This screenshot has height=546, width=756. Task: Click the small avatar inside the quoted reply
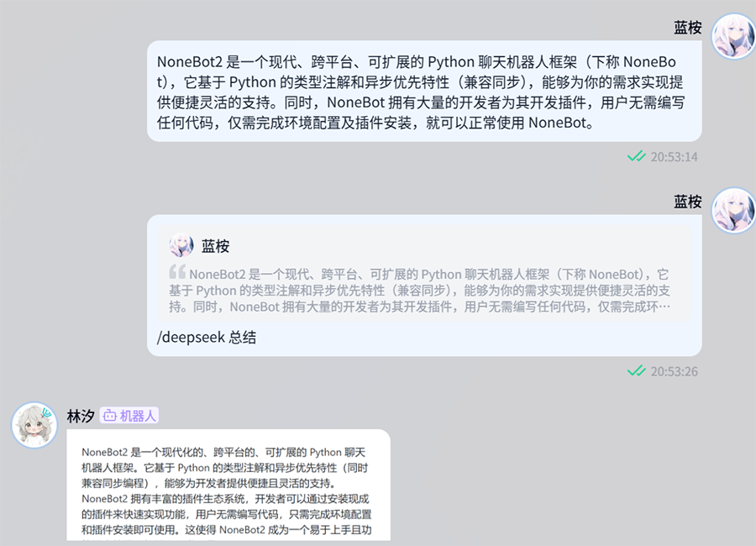(181, 245)
